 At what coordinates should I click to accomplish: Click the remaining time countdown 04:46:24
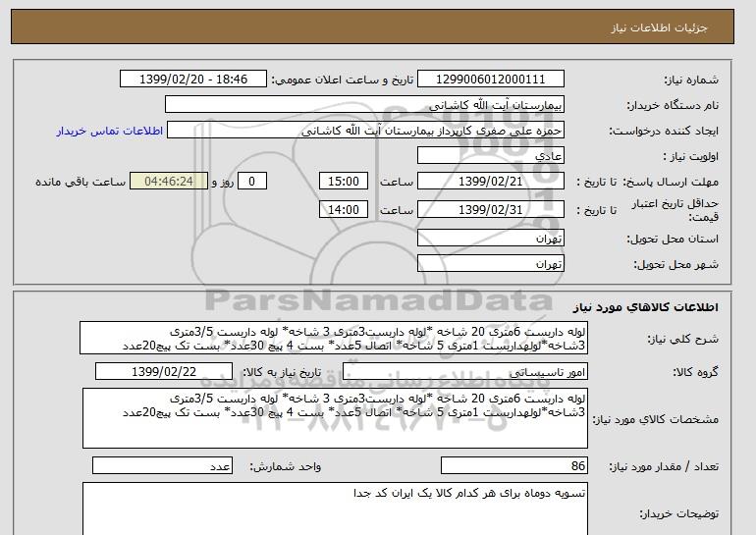click(169, 182)
